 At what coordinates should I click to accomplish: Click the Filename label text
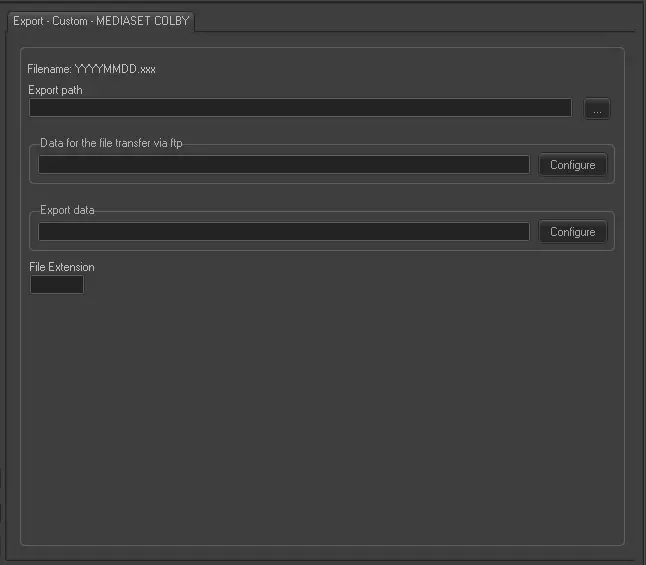[x=49, y=70]
